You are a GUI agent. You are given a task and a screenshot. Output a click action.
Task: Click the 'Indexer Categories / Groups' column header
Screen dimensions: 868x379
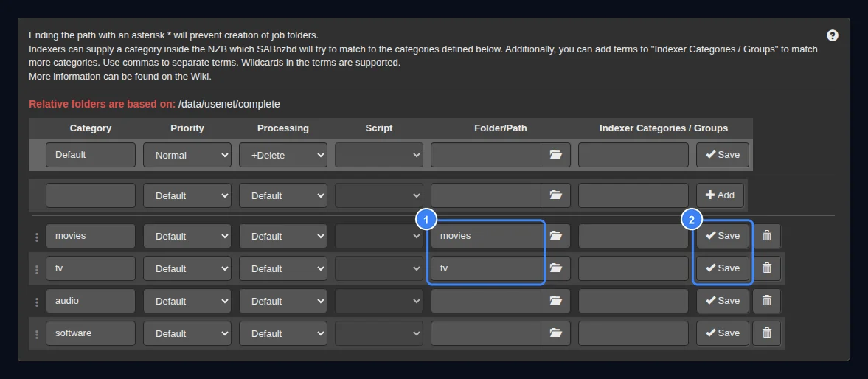pyautogui.click(x=663, y=128)
